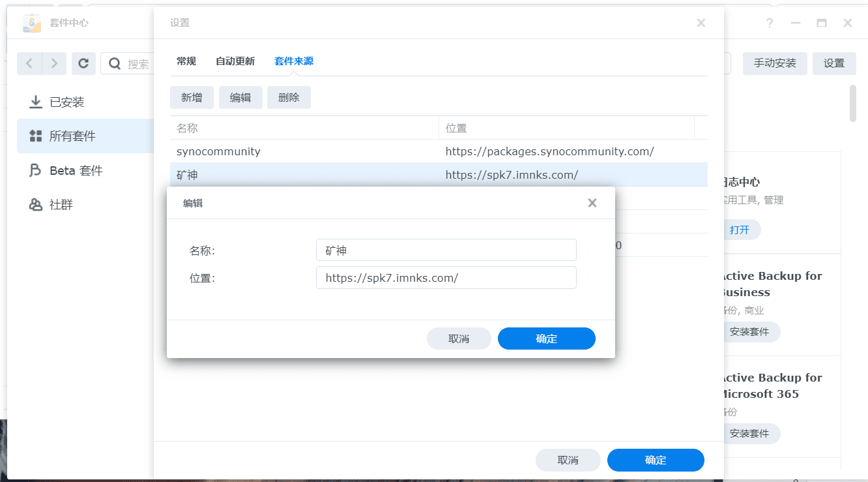Select 所有套件 in the sidebar
Screen dimensions: 868x482
click(x=74, y=136)
